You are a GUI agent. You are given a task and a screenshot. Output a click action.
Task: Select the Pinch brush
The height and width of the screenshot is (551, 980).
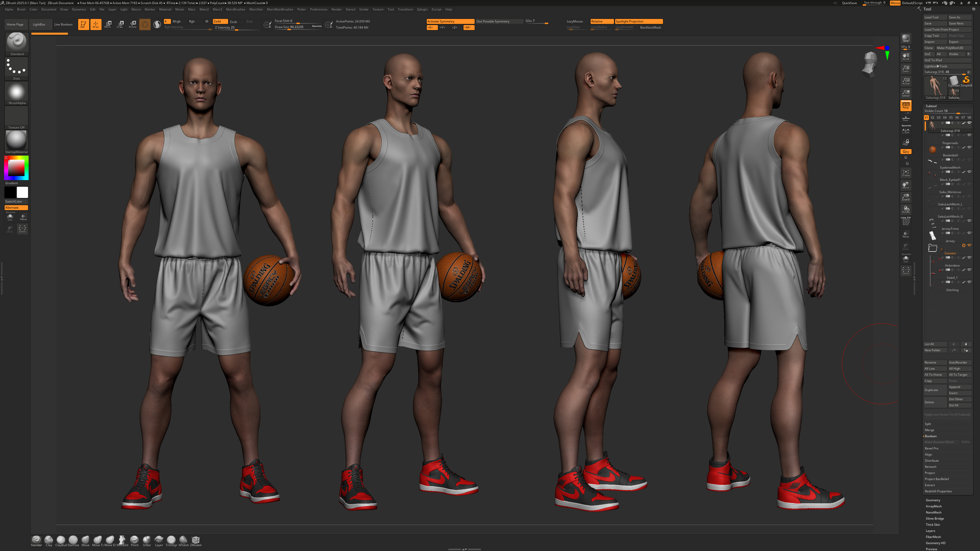(135, 541)
